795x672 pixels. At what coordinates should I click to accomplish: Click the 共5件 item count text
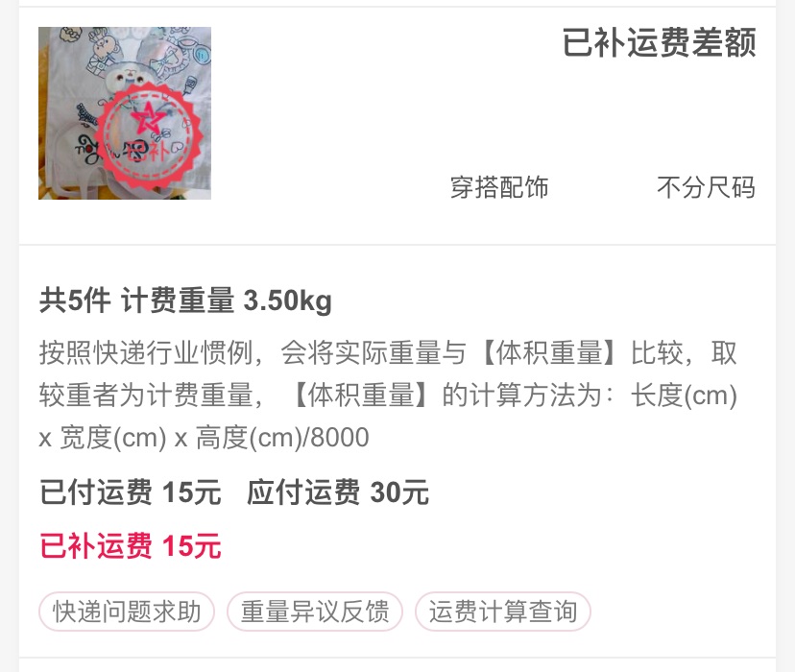pos(75,300)
